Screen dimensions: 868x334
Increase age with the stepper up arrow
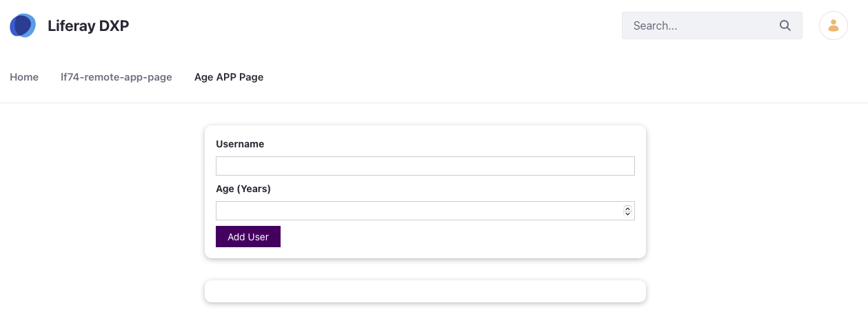[x=627, y=208]
